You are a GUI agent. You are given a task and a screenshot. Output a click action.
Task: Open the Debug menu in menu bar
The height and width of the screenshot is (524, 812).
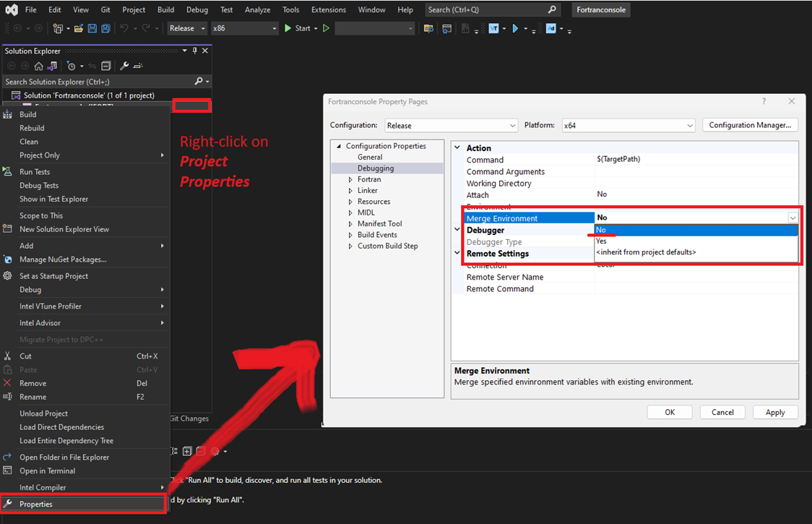196,10
